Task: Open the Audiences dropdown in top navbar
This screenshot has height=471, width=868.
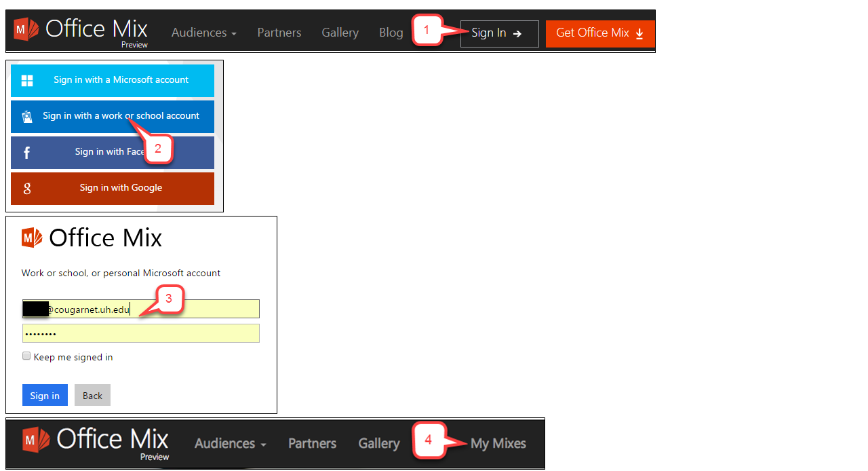Action: pyautogui.click(x=204, y=33)
